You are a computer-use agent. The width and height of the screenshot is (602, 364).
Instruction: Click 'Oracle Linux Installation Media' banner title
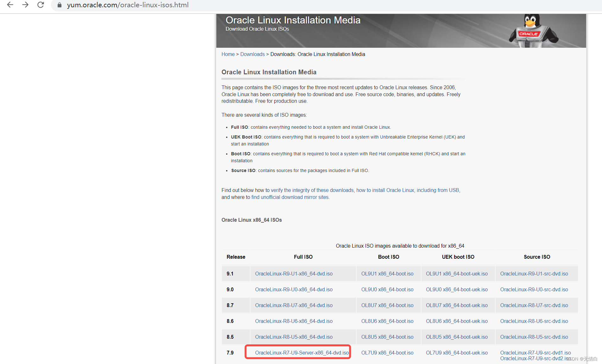[293, 20]
